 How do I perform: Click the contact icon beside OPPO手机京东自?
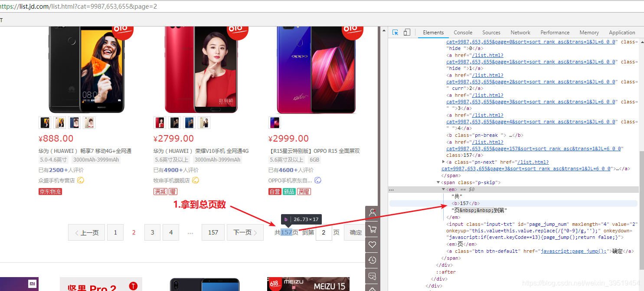[318, 180]
